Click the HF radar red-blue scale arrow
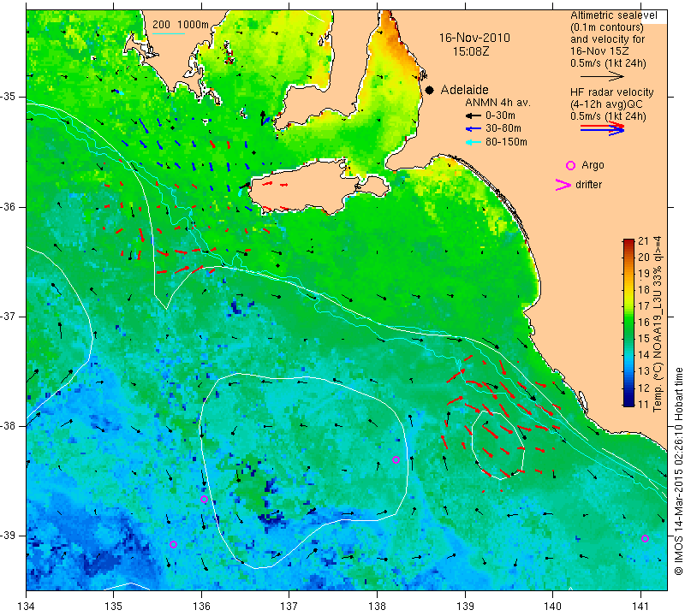Viewport: 685px width, 616px height. pyautogui.click(x=602, y=128)
